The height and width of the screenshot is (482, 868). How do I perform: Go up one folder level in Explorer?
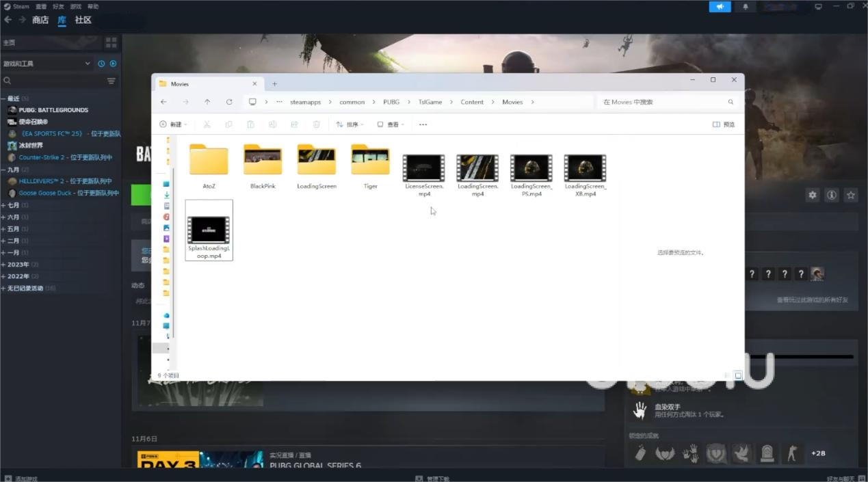pyautogui.click(x=207, y=102)
